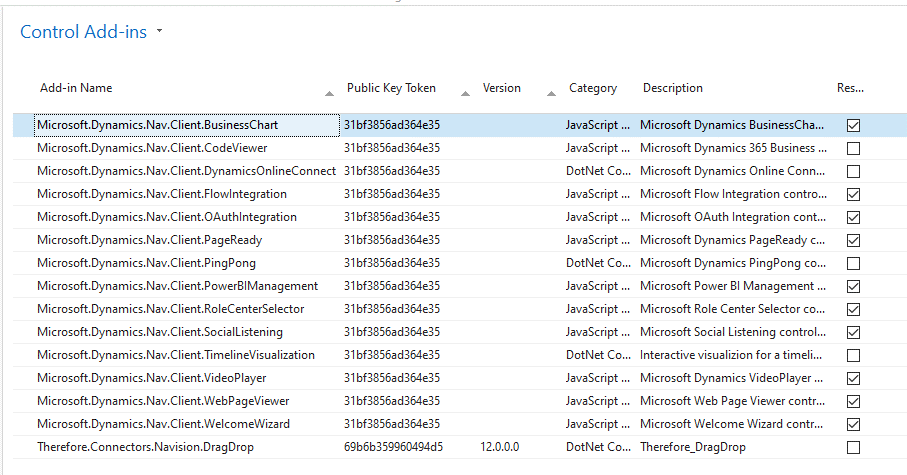Toggle Resource checkbox for PingPong row

pyautogui.click(x=853, y=264)
